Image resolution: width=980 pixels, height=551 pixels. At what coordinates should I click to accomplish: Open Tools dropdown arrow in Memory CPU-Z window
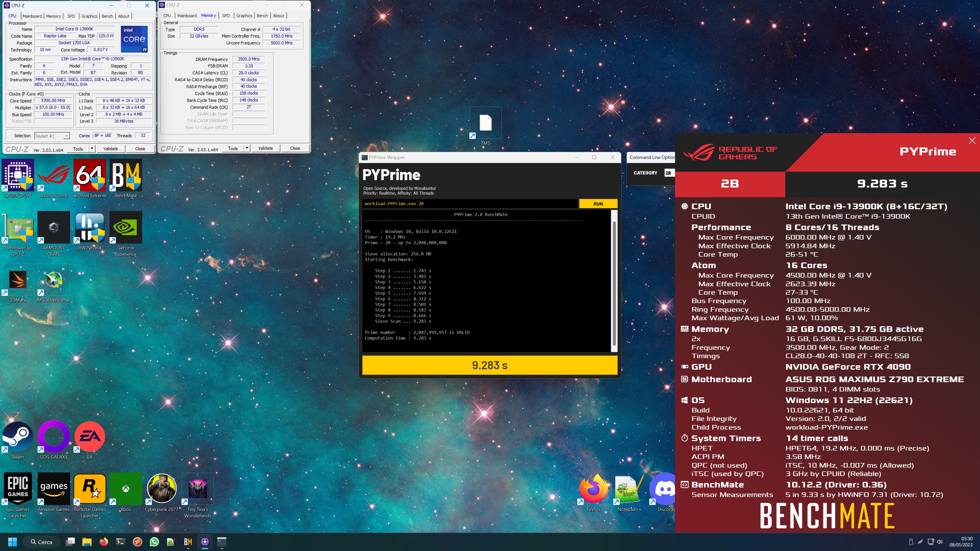(247, 148)
